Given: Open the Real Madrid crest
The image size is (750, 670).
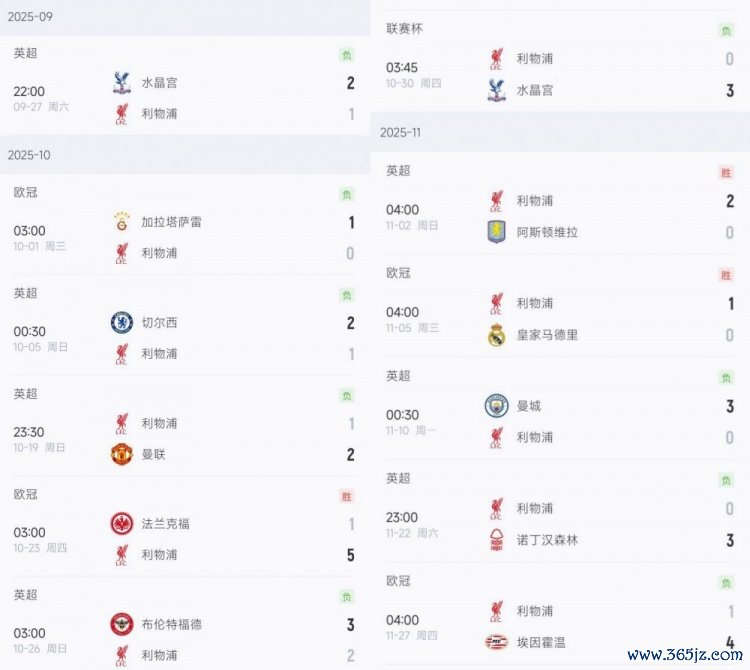Looking at the screenshot, I should coord(496,335).
